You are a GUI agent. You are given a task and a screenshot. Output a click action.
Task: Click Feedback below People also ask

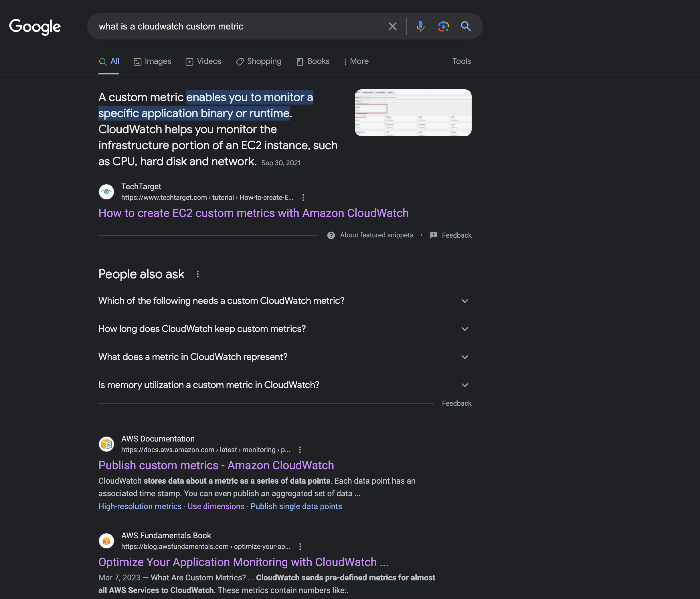tap(456, 403)
